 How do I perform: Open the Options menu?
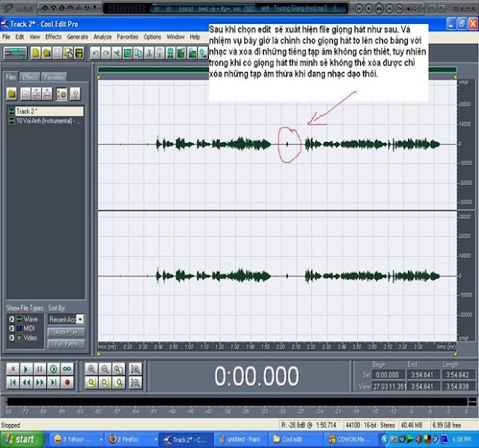[x=152, y=37]
